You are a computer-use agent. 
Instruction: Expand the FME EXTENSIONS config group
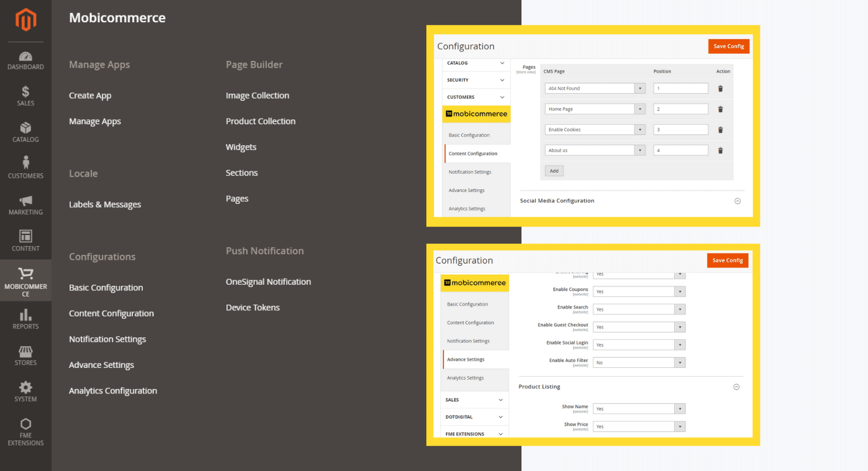pyautogui.click(x=474, y=434)
